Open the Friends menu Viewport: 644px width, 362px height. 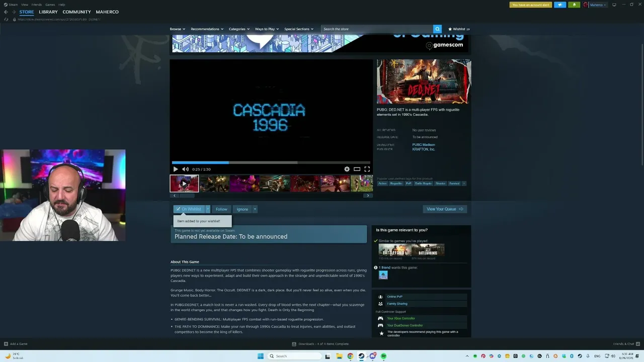37,5
